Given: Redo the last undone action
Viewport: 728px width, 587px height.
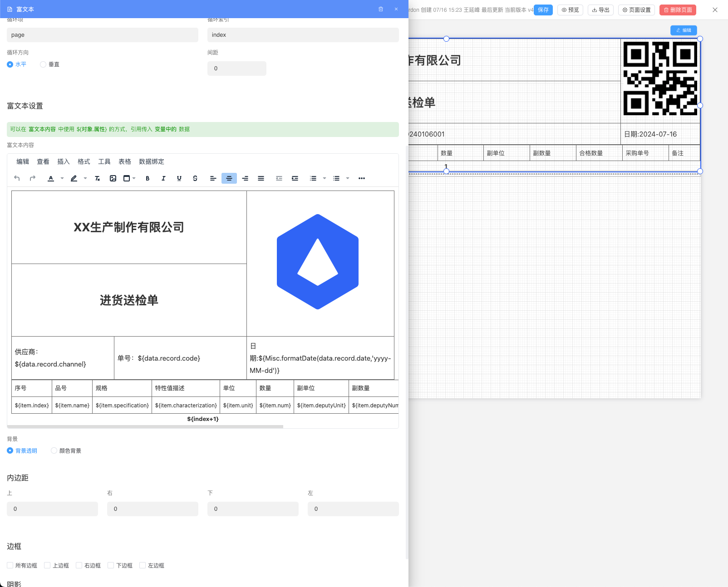Looking at the screenshot, I should coord(32,178).
